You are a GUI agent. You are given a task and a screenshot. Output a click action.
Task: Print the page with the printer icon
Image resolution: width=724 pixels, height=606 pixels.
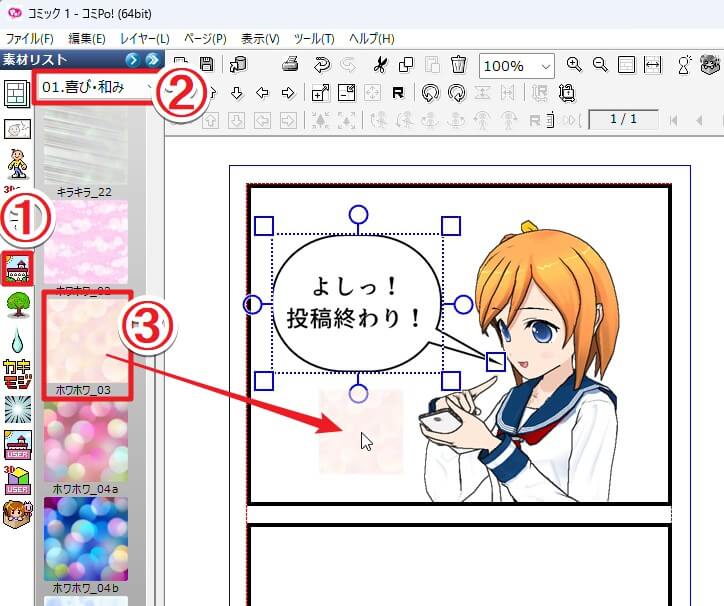pos(290,64)
